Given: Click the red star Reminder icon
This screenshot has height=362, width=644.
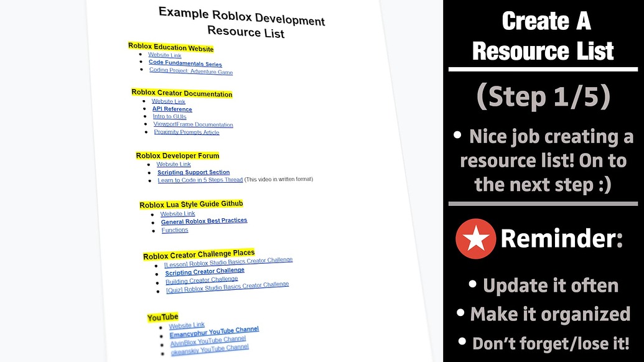Looking at the screenshot, I should pyautogui.click(x=475, y=238).
